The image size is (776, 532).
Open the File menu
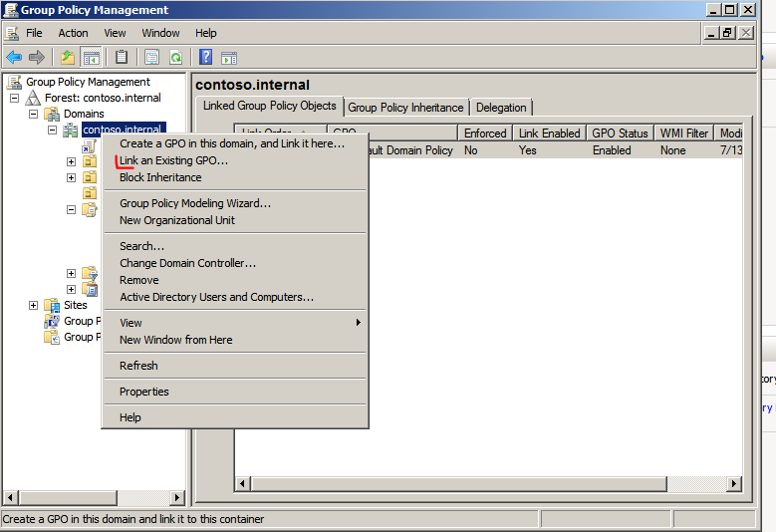34,33
